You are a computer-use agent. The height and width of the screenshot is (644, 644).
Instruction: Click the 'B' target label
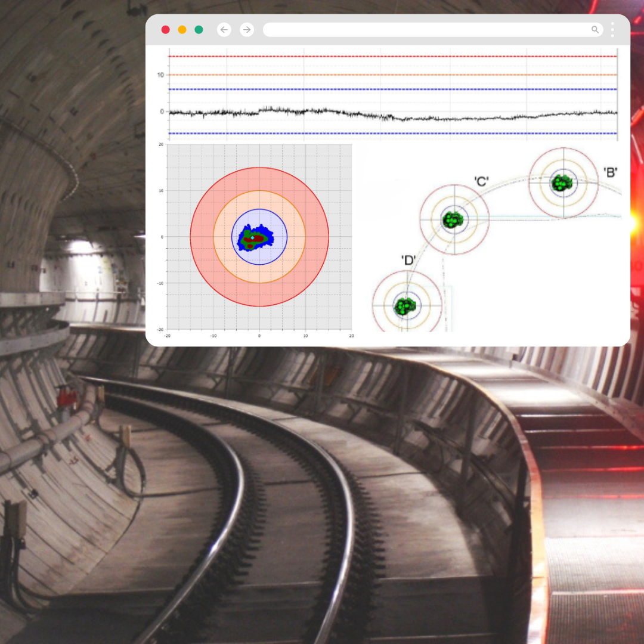click(x=610, y=173)
